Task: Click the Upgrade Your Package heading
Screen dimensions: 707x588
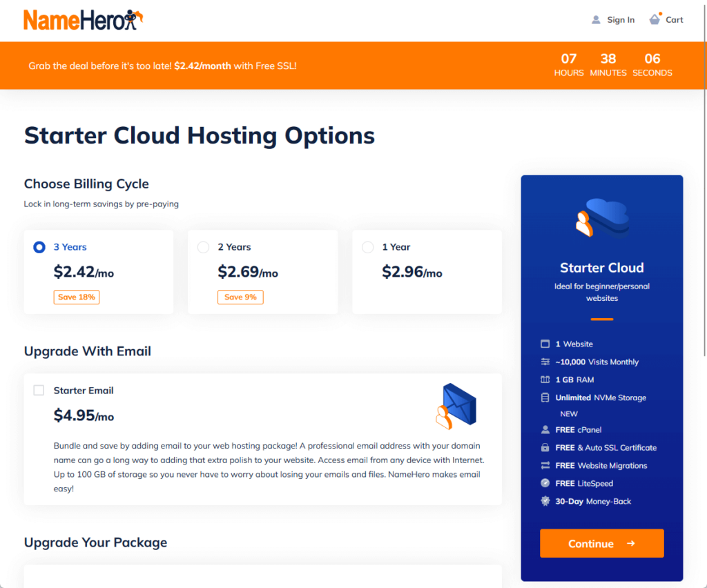Action: 95,542
